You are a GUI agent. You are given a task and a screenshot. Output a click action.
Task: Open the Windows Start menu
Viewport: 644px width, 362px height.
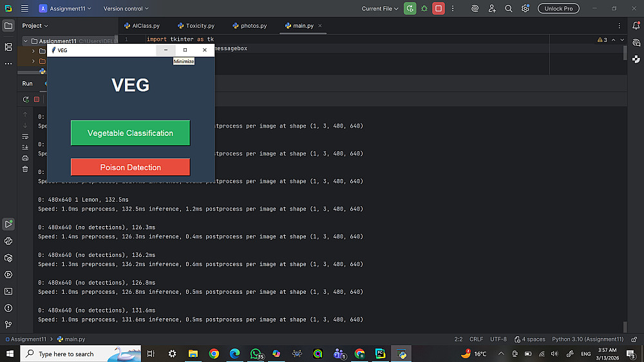pos(10,354)
